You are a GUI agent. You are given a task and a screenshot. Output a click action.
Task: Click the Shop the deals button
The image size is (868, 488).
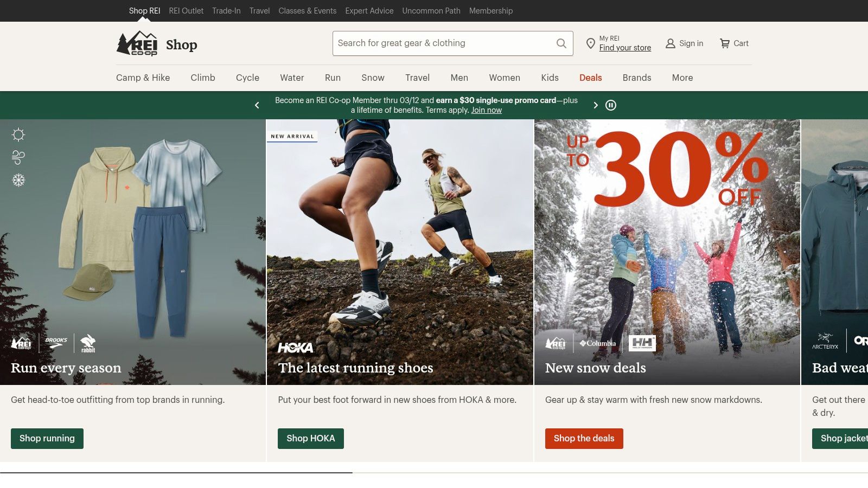(584, 439)
